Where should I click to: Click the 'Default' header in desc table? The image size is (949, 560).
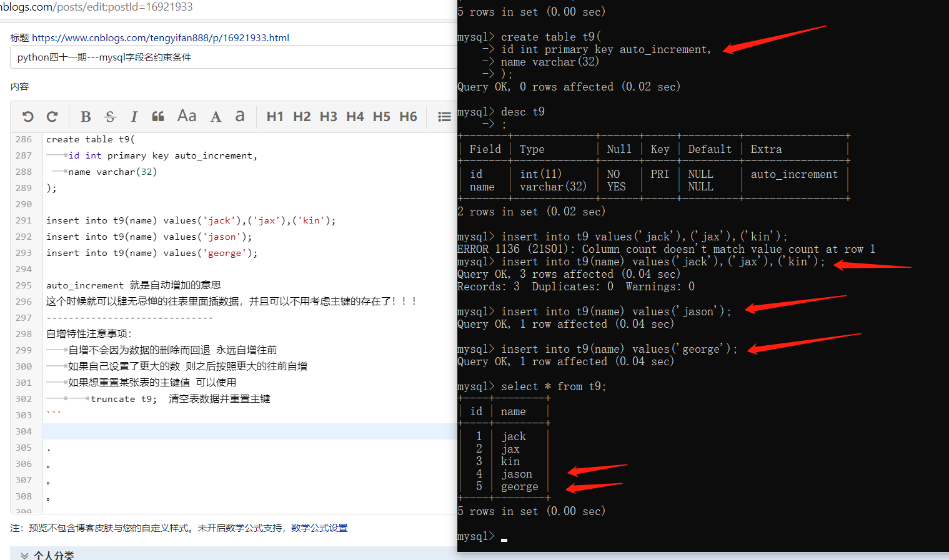(710, 149)
